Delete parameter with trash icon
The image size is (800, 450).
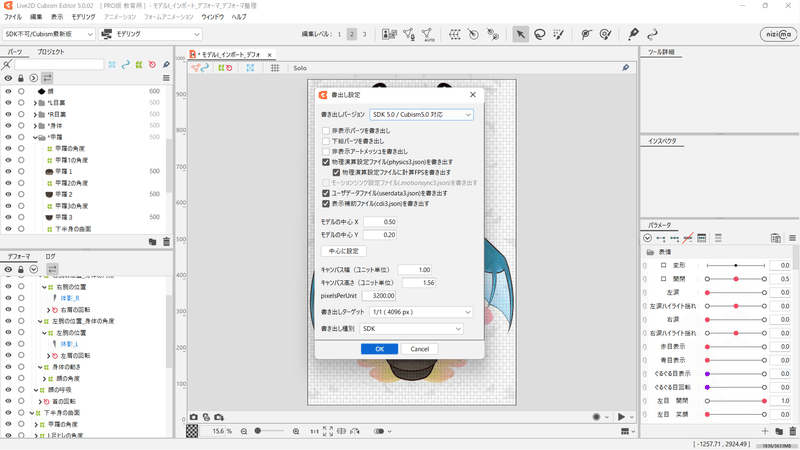tap(792, 431)
